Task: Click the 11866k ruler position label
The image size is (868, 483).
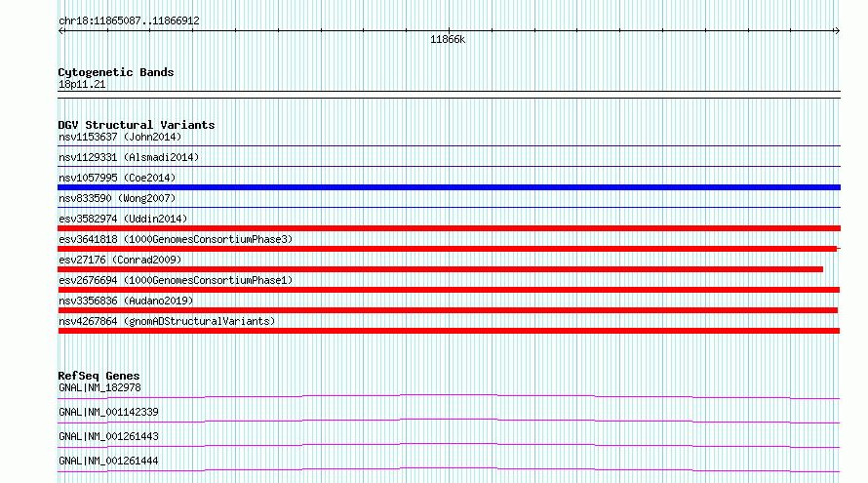Action: (x=448, y=40)
